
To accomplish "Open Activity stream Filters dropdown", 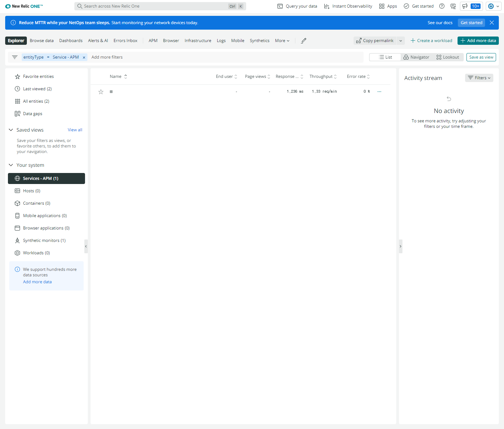I will pos(479,78).
